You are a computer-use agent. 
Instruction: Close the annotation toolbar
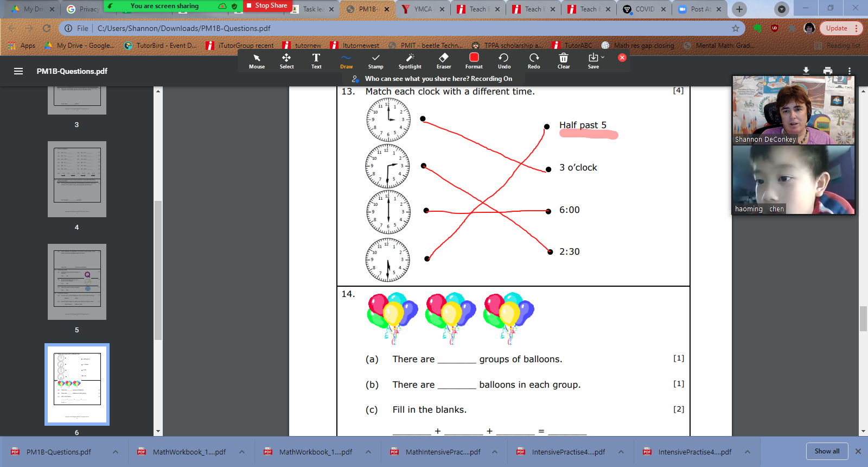[x=622, y=58]
